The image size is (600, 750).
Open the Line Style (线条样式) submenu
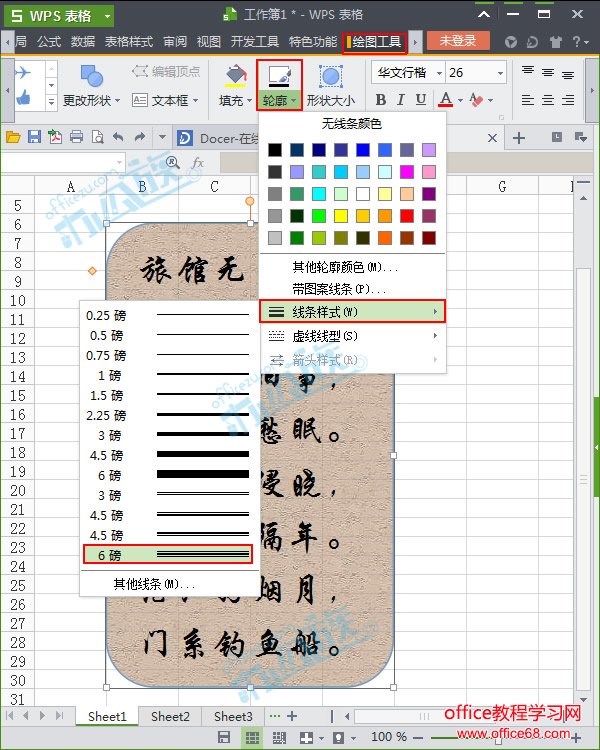(x=353, y=312)
